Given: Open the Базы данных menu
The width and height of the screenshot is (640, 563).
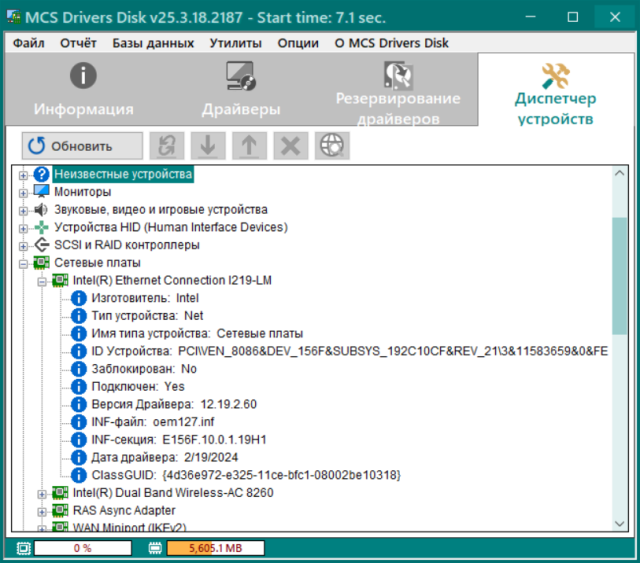Looking at the screenshot, I should [x=152, y=43].
